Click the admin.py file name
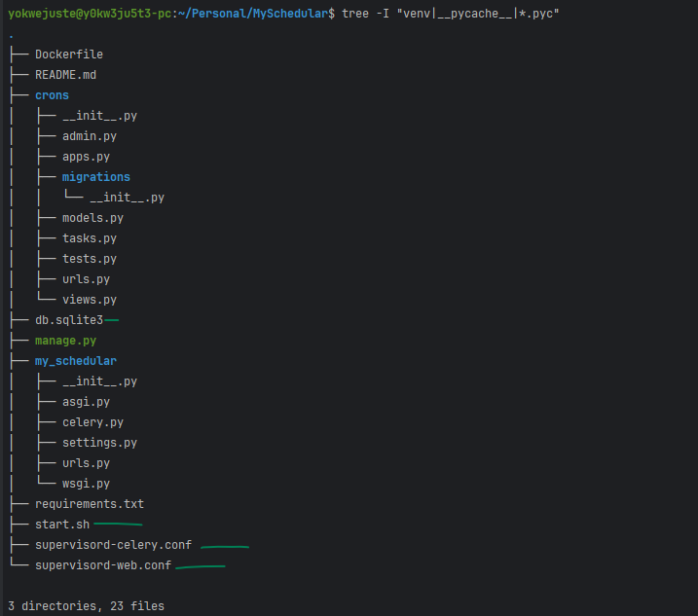 coord(90,136)
